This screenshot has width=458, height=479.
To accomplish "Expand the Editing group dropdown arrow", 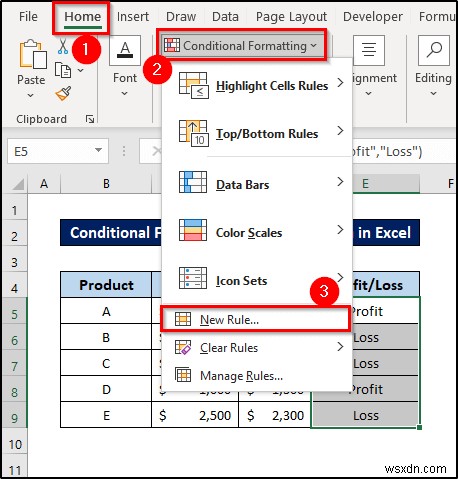I will [x=433, y=94].
